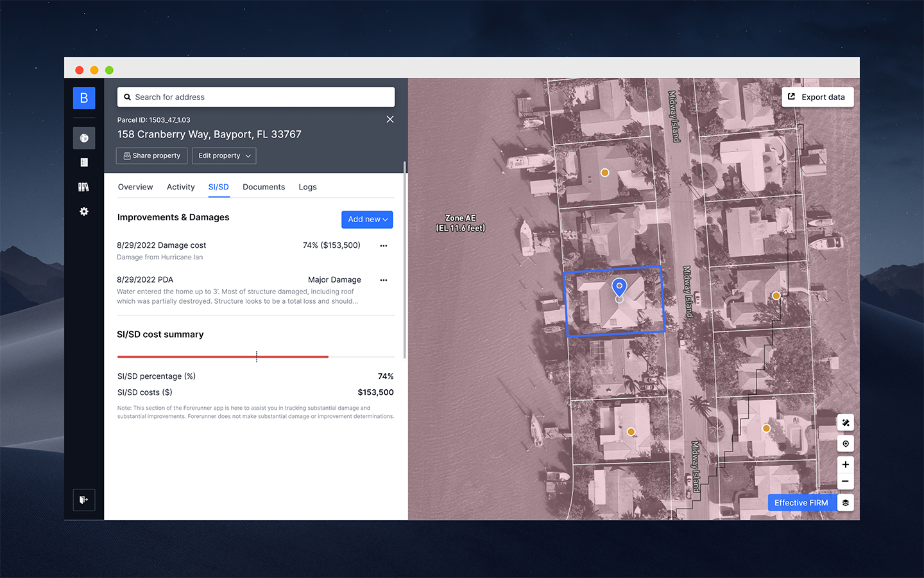This screenshot has height=578, width=924.
Task: Click the 'SI/SD percentage (%)' label
Action: pos(157,376)
